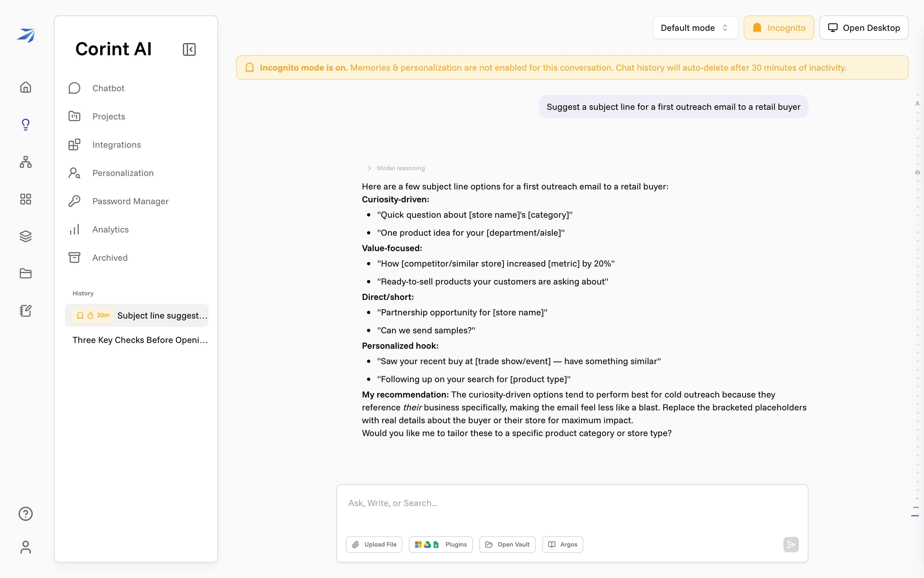Click 'Following up on your search for [product type]'
Viewport: 924px width, 578px height.
coord(474,379)
